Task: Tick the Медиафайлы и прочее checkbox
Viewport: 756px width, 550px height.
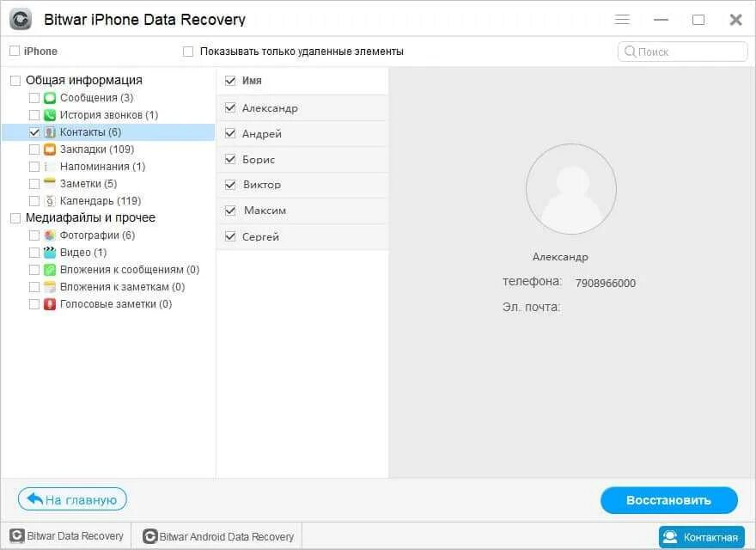Action: [x=15, y=218]
